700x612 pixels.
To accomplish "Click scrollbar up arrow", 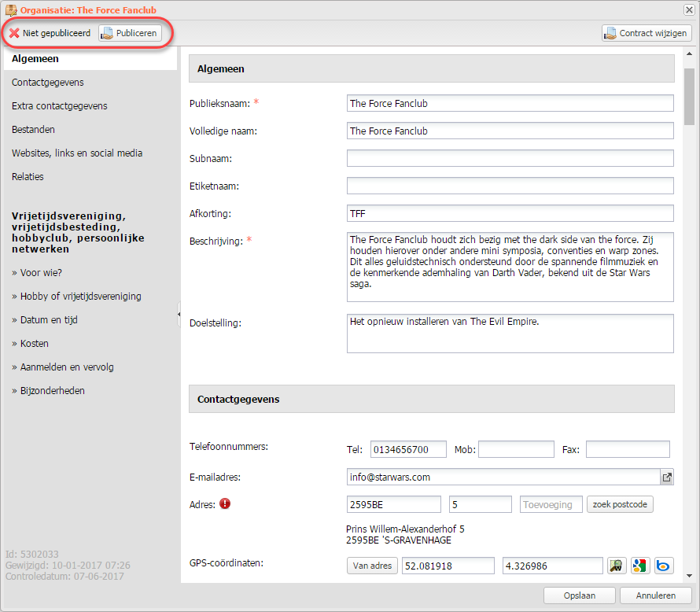I will (689, 53).
